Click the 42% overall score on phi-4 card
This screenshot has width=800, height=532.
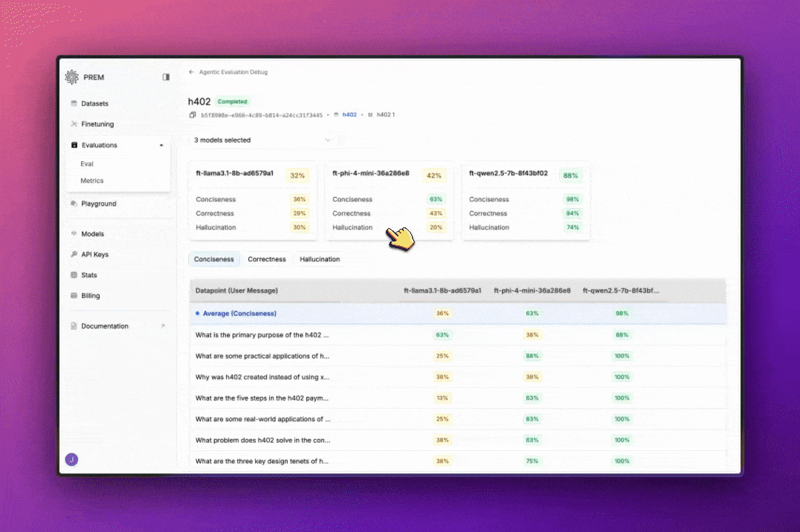click(x=434, y=175)
